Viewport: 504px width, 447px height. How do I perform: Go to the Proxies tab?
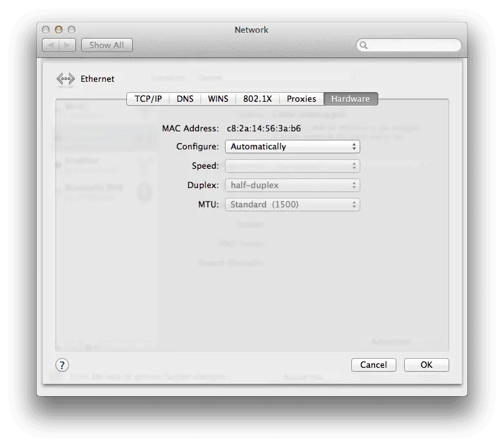point(301,99)
